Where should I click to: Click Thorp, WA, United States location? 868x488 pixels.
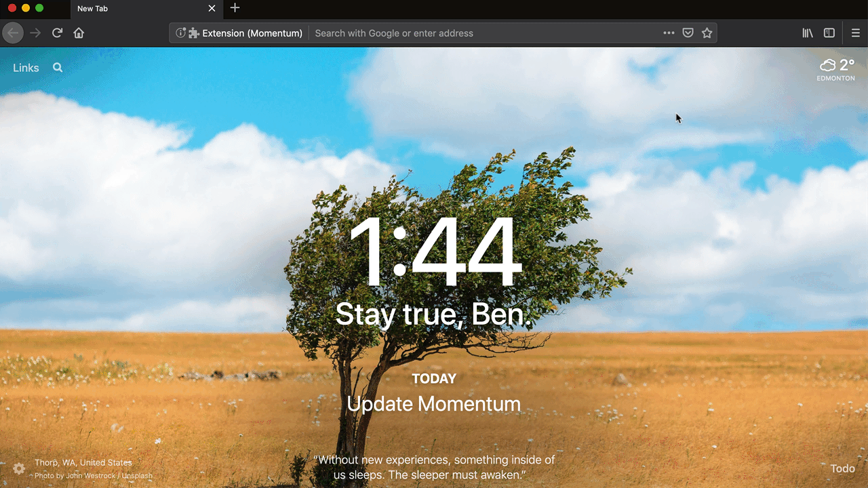[83, 463]
